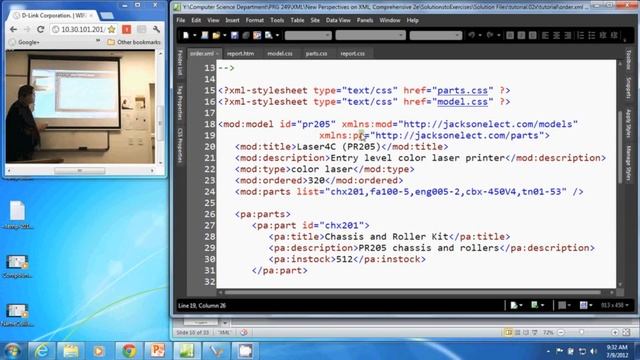Open the parts.css link on line 15
Screen dimensions: 640x360
[x=462, y=91]
